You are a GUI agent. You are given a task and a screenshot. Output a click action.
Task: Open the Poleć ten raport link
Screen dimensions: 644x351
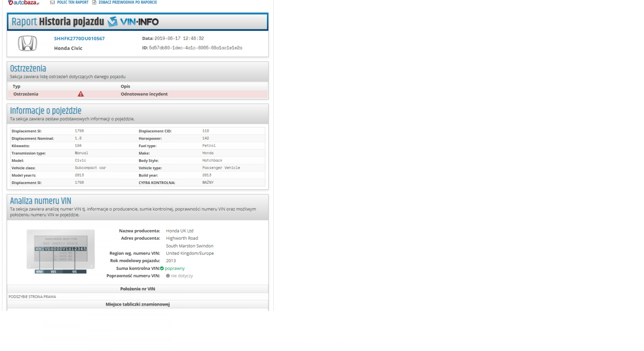click(72, 2)
